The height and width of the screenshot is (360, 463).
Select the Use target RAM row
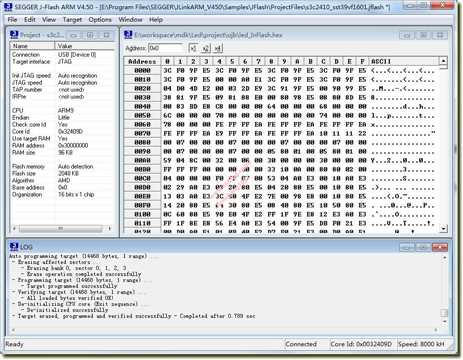[x=62, y=138]
